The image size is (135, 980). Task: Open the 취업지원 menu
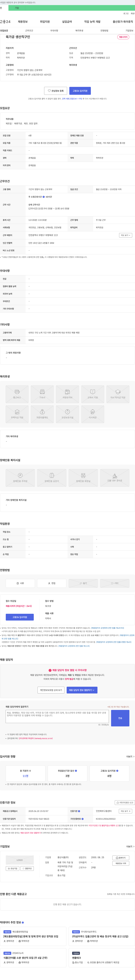(x=45, y=22)
